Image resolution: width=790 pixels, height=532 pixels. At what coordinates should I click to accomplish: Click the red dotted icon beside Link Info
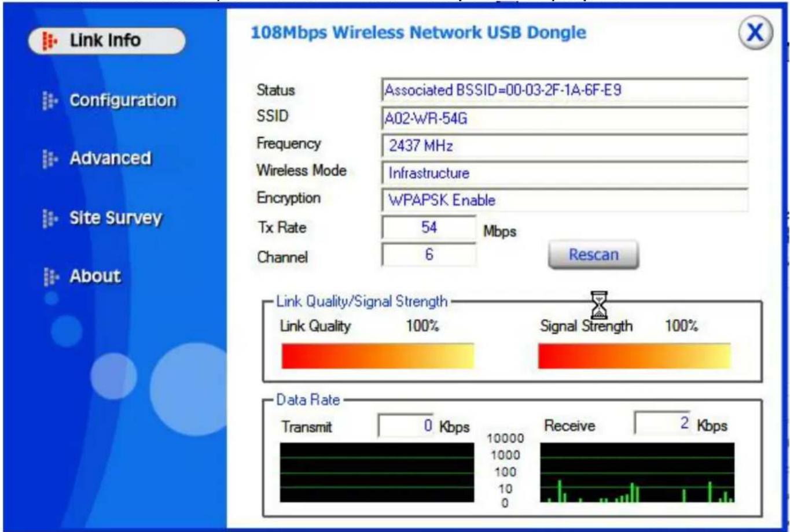point(50,41)
